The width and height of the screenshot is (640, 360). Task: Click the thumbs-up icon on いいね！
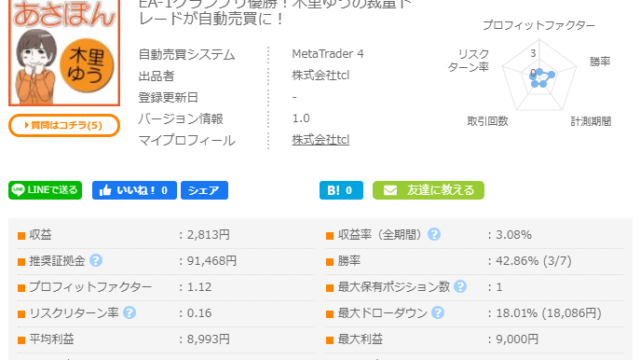(105, 190)
